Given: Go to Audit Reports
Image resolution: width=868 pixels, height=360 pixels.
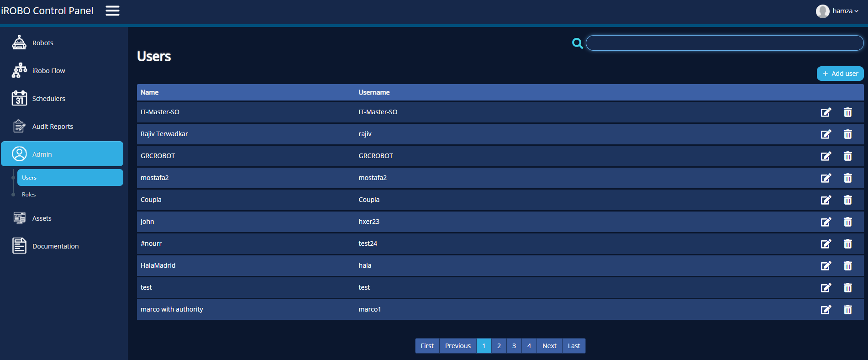Looking at the screenshot, I should click(52, 127).
